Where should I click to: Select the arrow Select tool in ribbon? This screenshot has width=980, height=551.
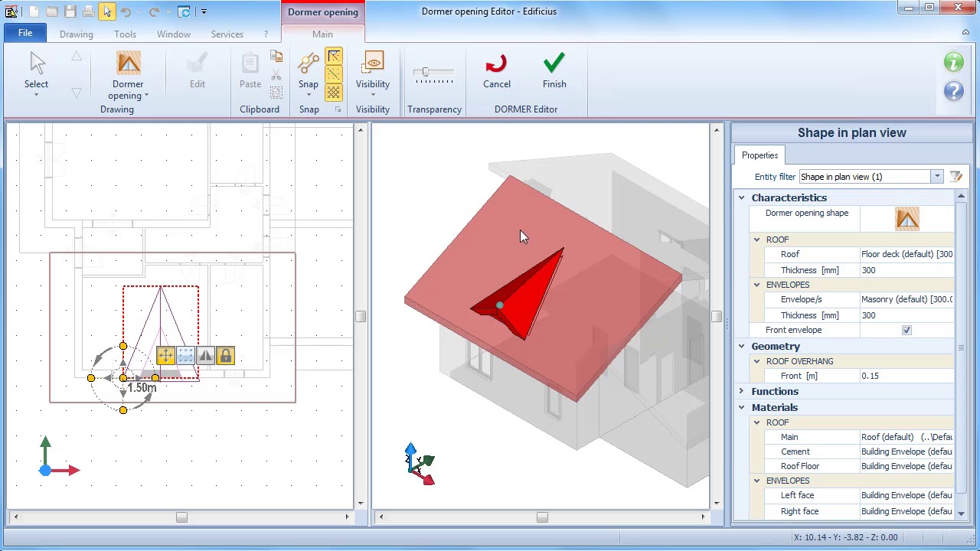point(36,71)
